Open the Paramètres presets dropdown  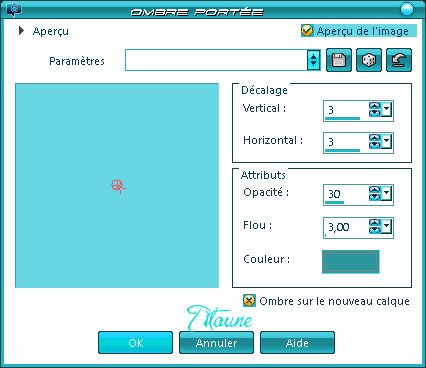[313, 60]
